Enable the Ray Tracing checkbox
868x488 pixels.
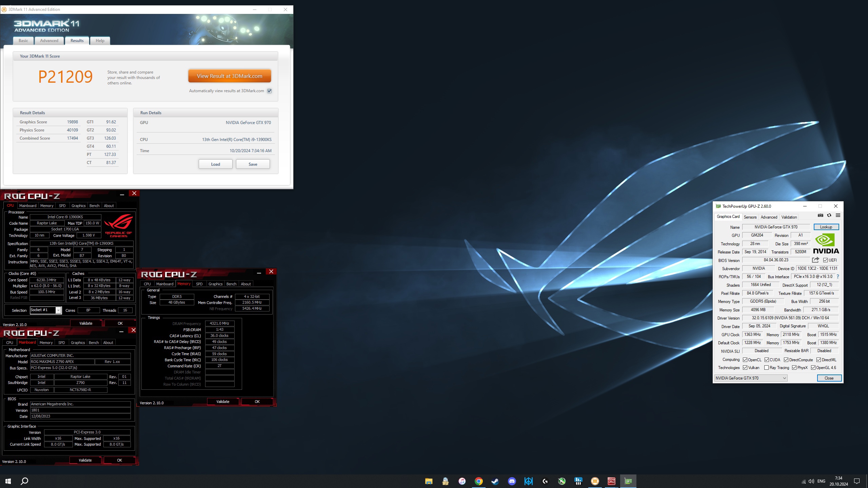tap(766, 368)
